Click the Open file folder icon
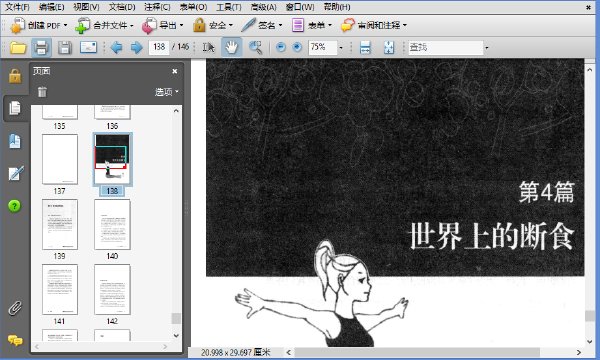Viewport: 600px width, 360px height. tap(18, 47)
